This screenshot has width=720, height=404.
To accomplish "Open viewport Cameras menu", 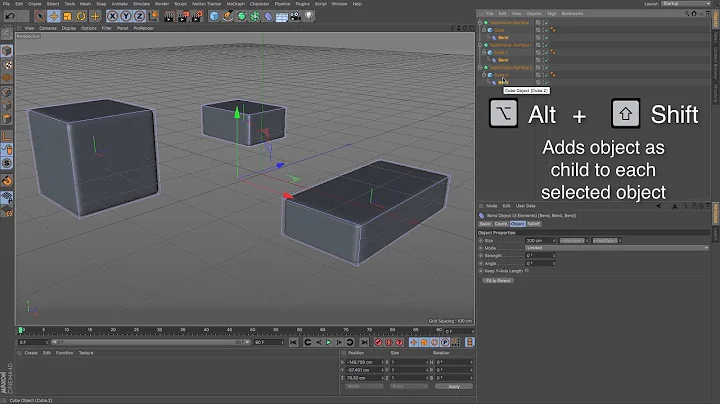I will (x=48, y=28).
